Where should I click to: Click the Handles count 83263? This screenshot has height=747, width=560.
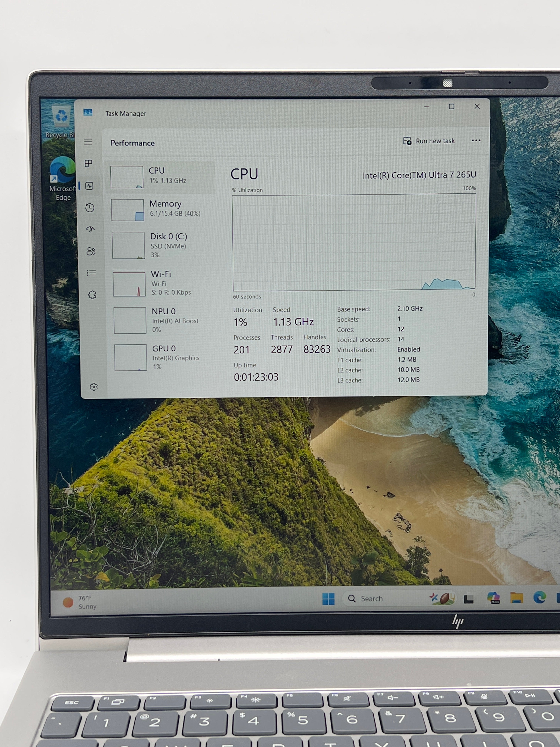click(x=317, y=349)
